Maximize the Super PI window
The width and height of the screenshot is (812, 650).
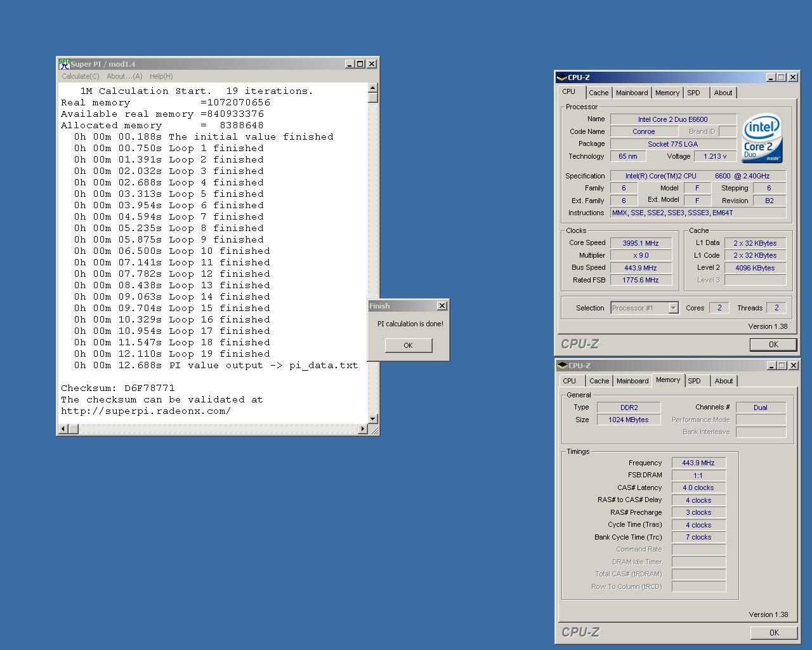360,63
